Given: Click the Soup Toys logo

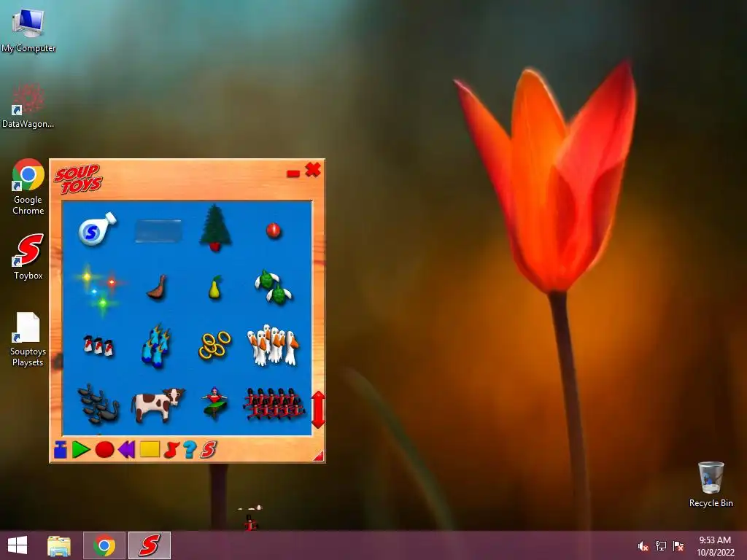Looking at the screenshot, I should (78, 179).
